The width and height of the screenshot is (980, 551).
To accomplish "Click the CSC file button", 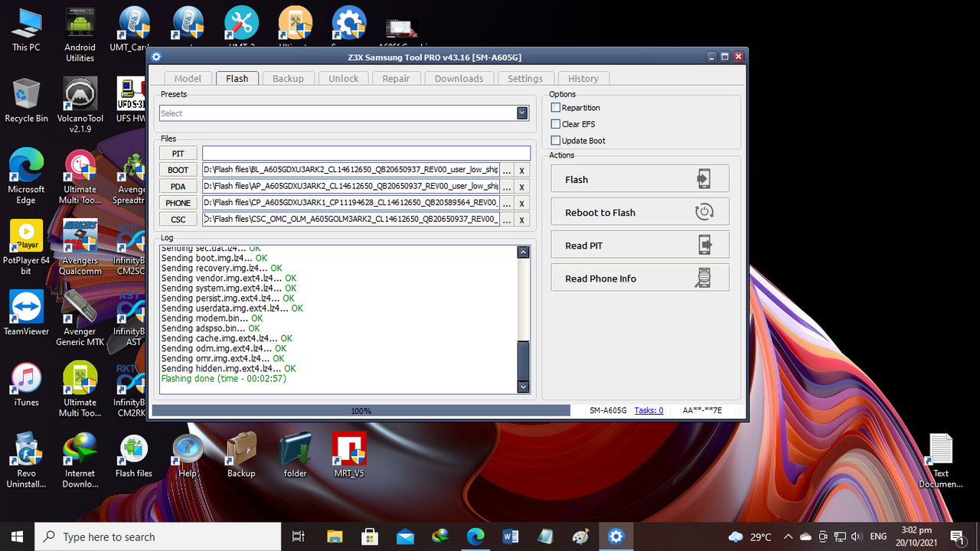I will (x=178, y=220).
